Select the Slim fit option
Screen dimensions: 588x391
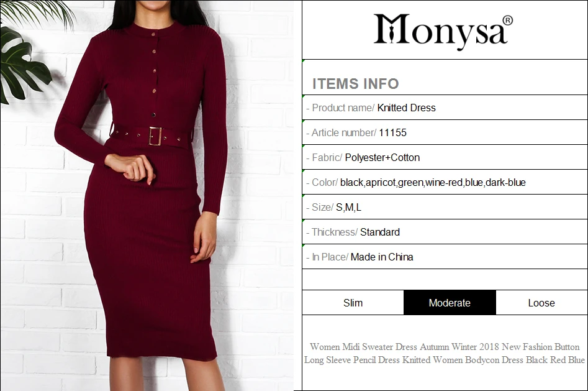(x=353, y=303)
